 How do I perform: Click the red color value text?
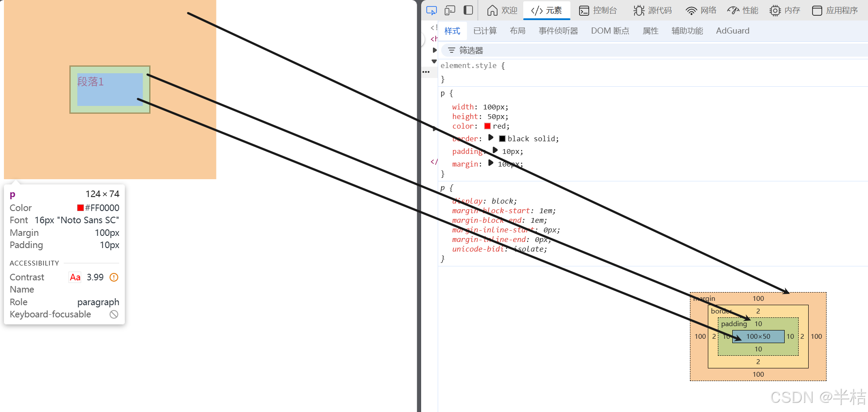(499, 126)
